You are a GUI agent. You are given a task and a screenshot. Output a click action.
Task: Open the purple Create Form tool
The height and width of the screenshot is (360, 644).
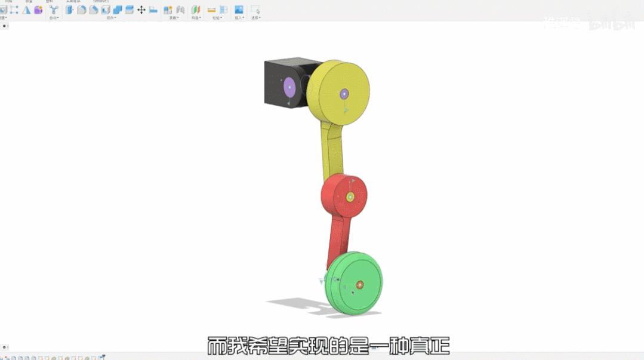[38, 10]
